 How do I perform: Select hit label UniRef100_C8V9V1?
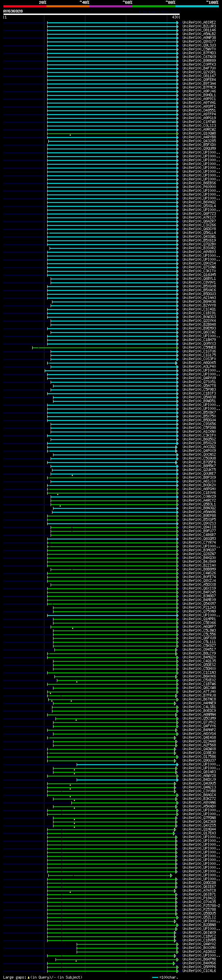click(199, 282)
